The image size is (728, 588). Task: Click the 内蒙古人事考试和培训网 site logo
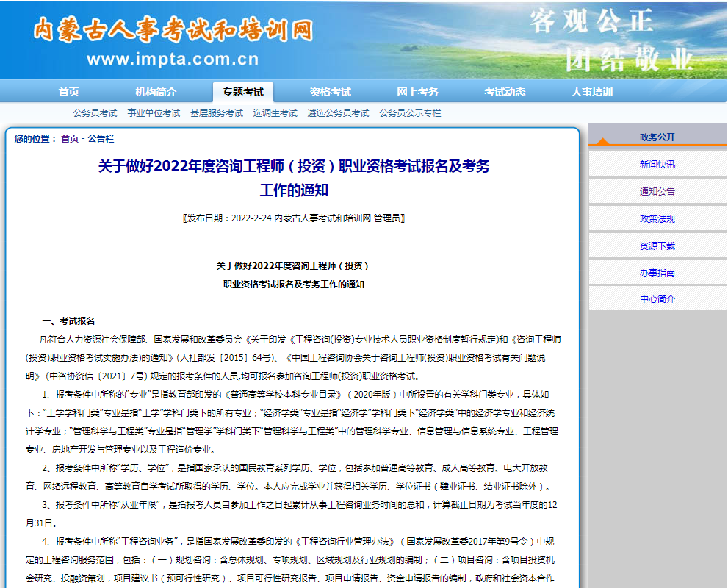coord(173,29)
